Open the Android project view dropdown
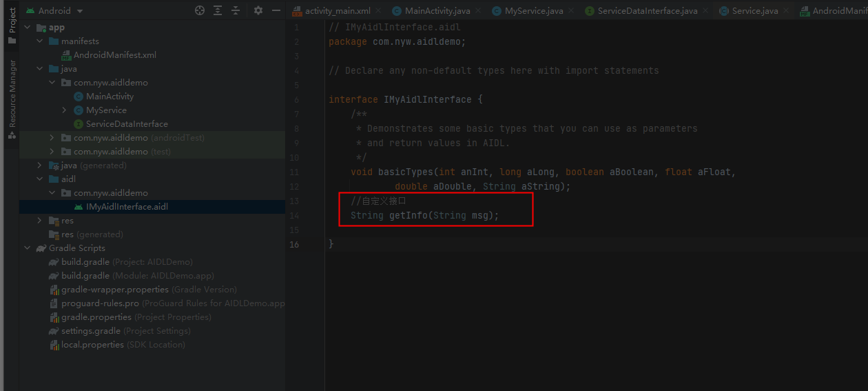This screenshot has height=391, width=868. [x=54, y=11]
